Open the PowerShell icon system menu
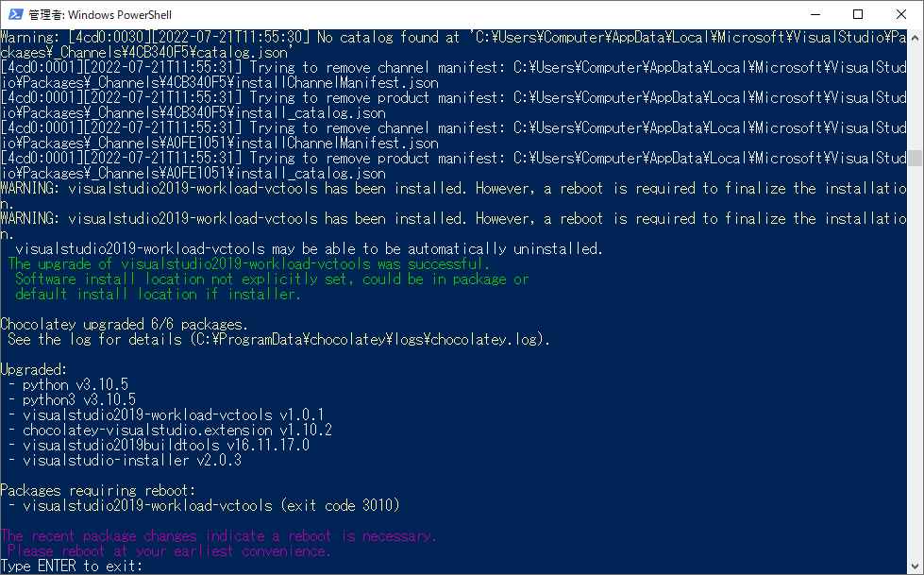Screen dimensions: 924x575 (15, 14)
